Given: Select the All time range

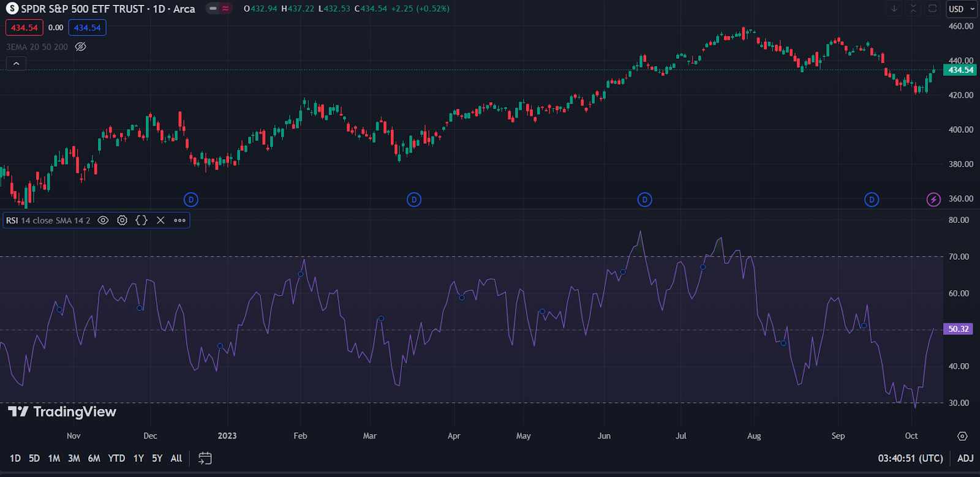Looking at the screenshot, I should tap(176, 458).
